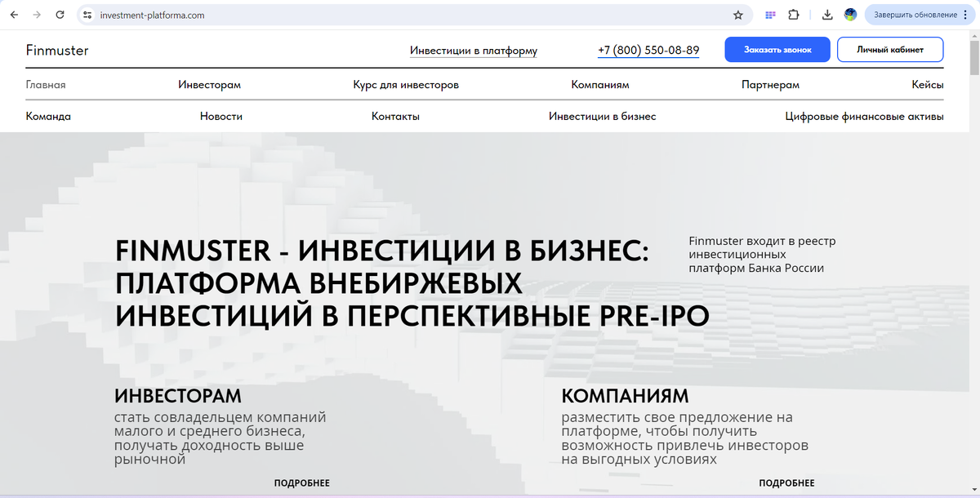
Task: Open 'Компаниям' navigation item
Action: coord(600,85)
